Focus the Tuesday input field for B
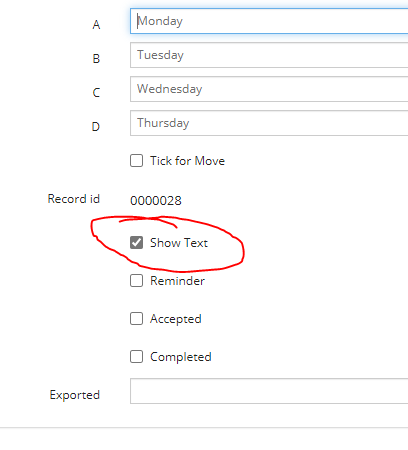The width and height of the screenshot is (408, 450). pos(269,55)
